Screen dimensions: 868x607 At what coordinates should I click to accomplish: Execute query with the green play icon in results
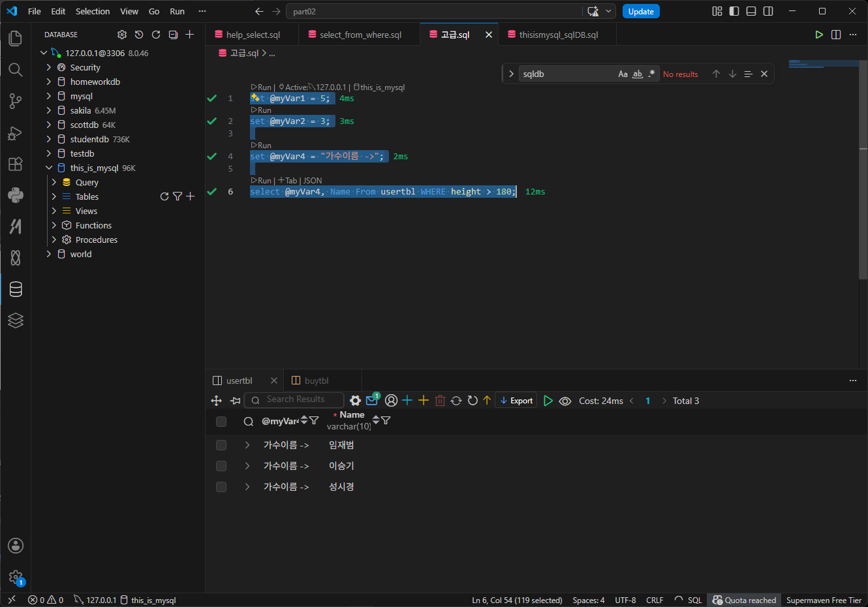(x=548, y=401)
